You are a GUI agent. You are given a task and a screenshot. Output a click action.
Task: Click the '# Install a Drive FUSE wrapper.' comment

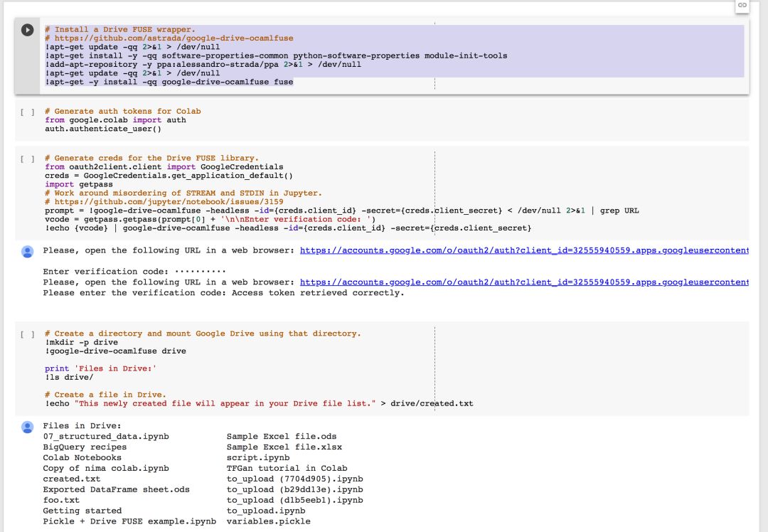120,29
